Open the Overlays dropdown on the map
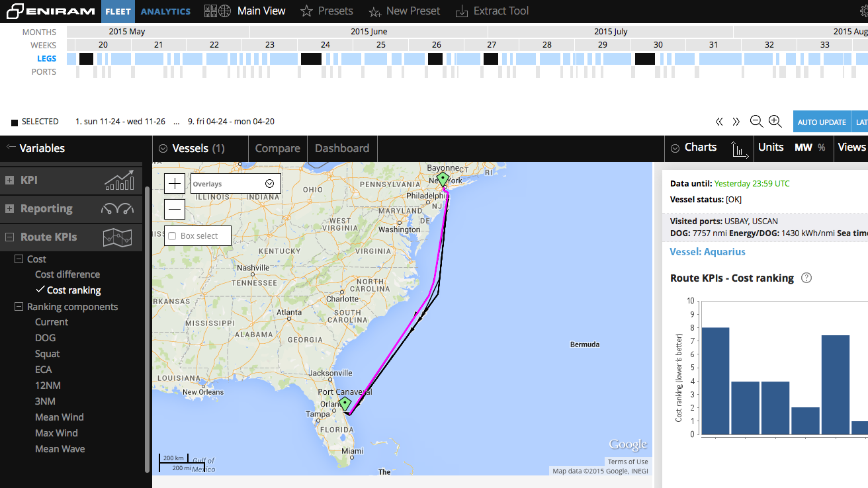 click(x=269, y=183)
